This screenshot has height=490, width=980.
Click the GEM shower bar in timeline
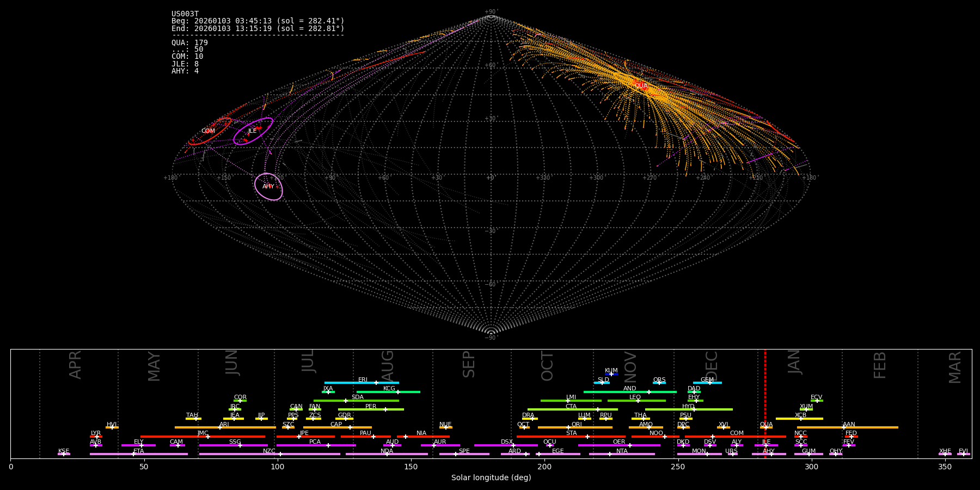pos(707,383)
